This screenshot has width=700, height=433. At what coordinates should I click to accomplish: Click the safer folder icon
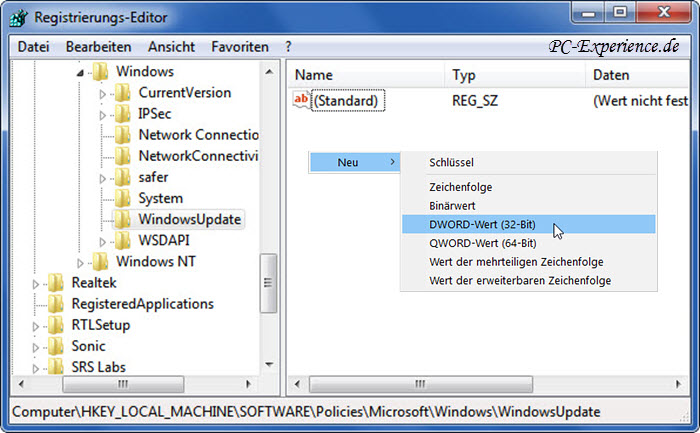pos(122,177)
